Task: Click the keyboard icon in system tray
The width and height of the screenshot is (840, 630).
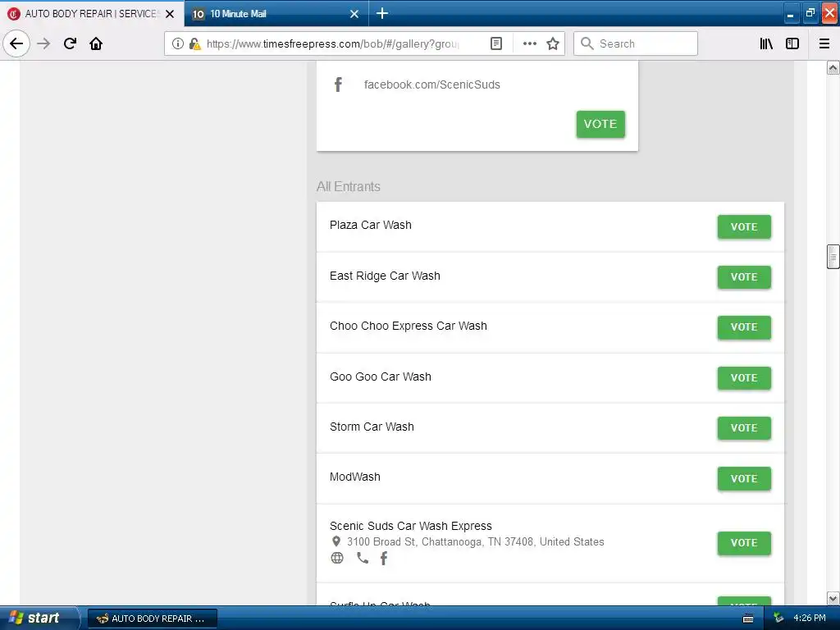Action: 748,619
